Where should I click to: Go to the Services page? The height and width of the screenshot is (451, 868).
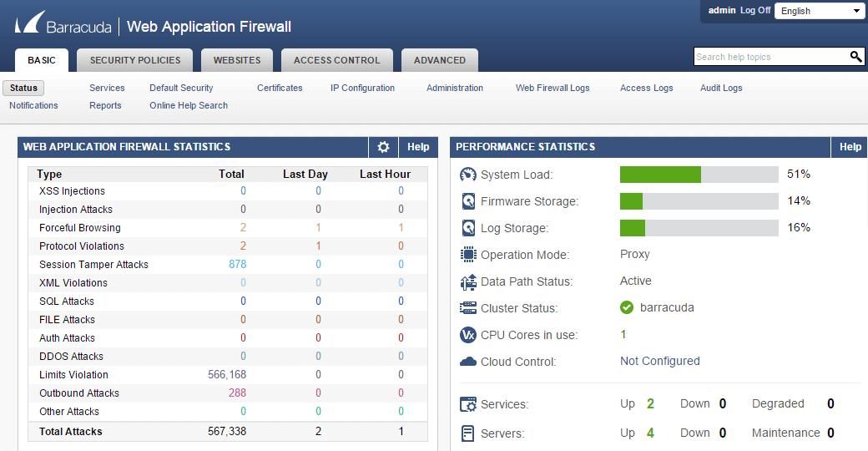point(107,88)
